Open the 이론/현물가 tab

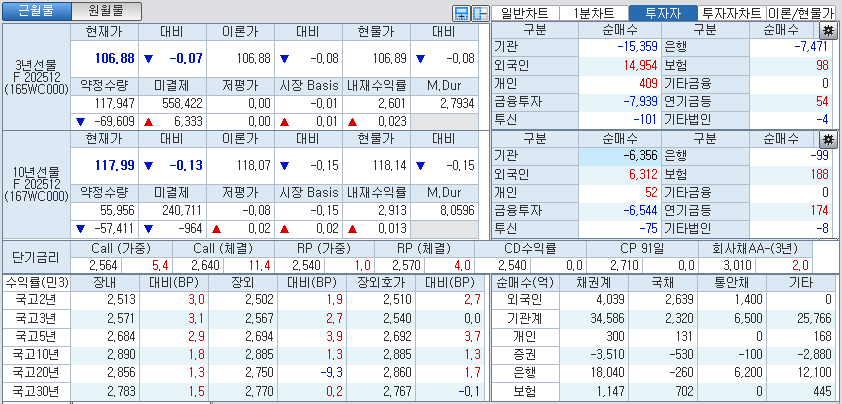(x=802, y=13)
